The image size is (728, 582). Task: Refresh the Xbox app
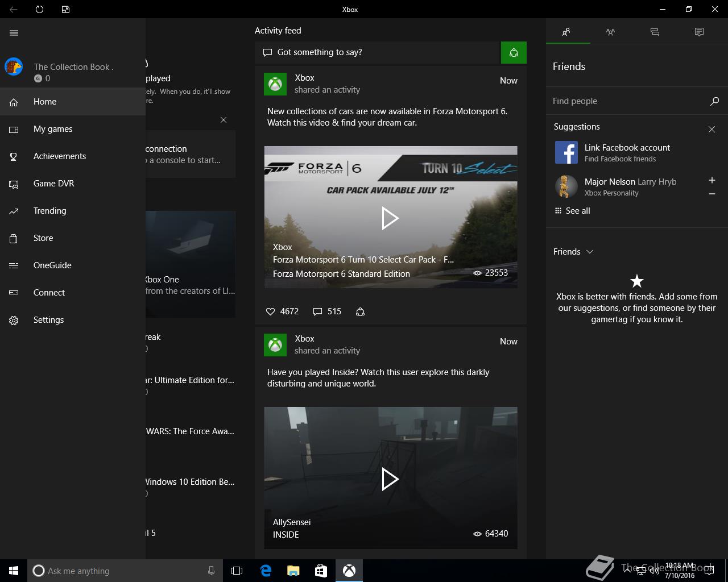[x=39, y=9]
